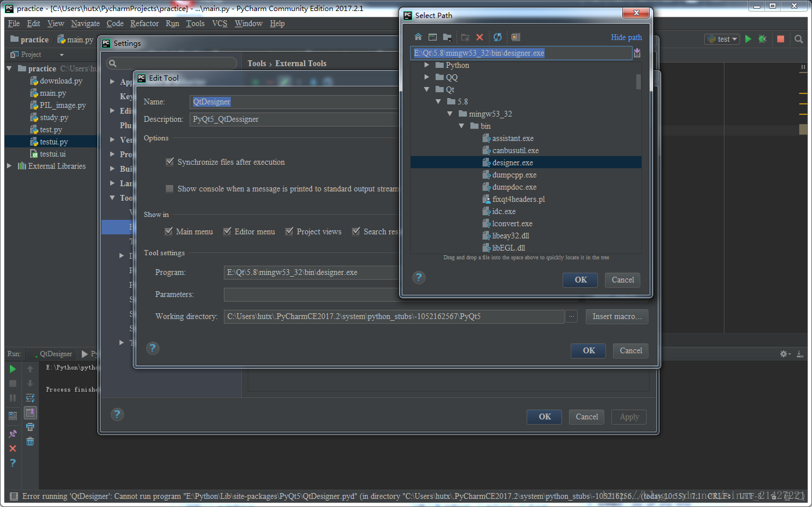Open path history icon beside path field
The height and width of the screenshot is (507, 812).
(637, 53)
